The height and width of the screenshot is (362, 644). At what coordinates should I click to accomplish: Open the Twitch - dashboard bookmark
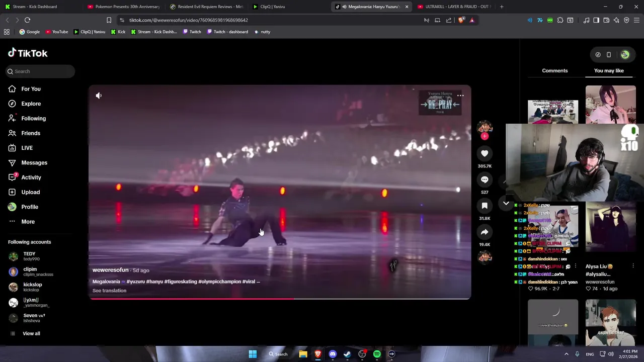pos(227,32)
